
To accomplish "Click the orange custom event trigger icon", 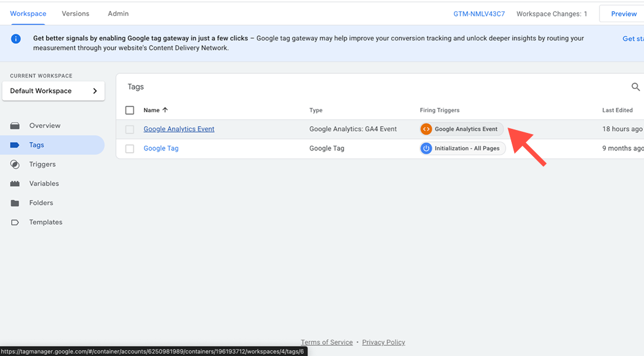I will tap(426, 129).
